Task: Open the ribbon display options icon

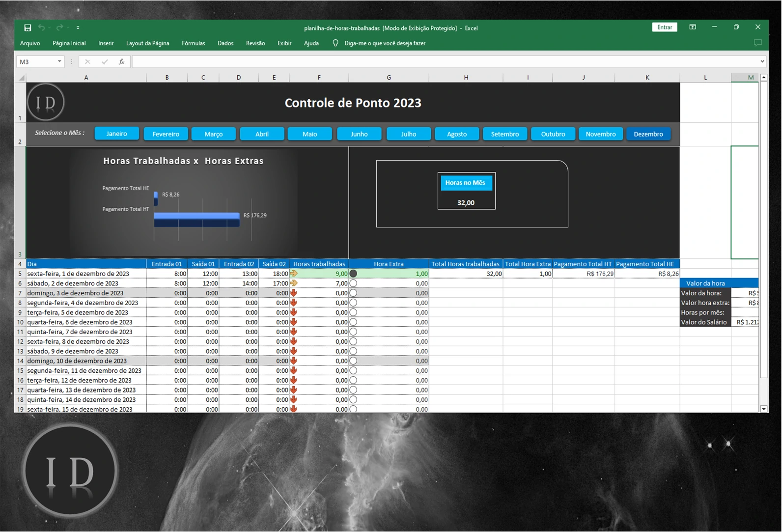Action: coord(693,28)
